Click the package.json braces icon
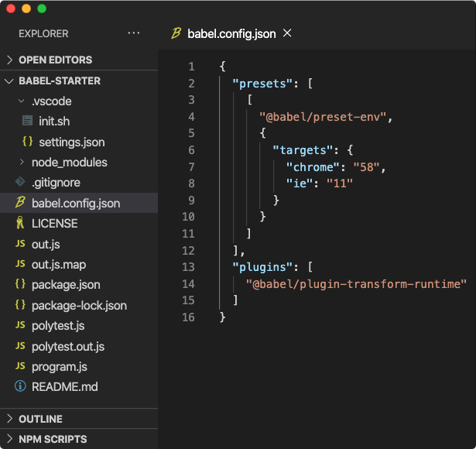The height and width of the screenshot is (449, 476). [20, 284]
